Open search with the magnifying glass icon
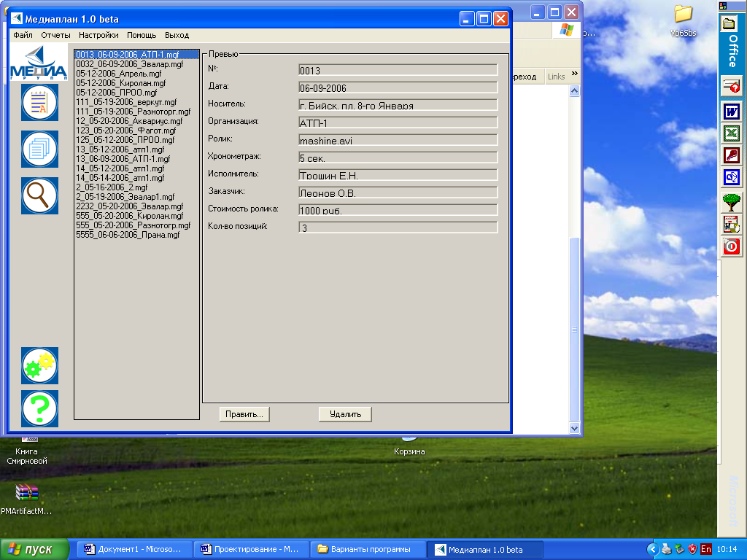Viewport: 747px width, 560px height. [x=39, y=195]
